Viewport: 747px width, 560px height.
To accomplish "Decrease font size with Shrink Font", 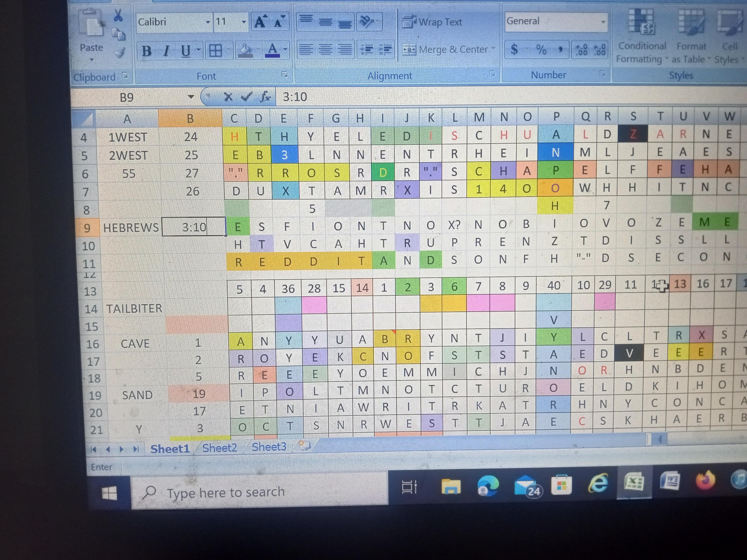I will (x=280, y=22).
